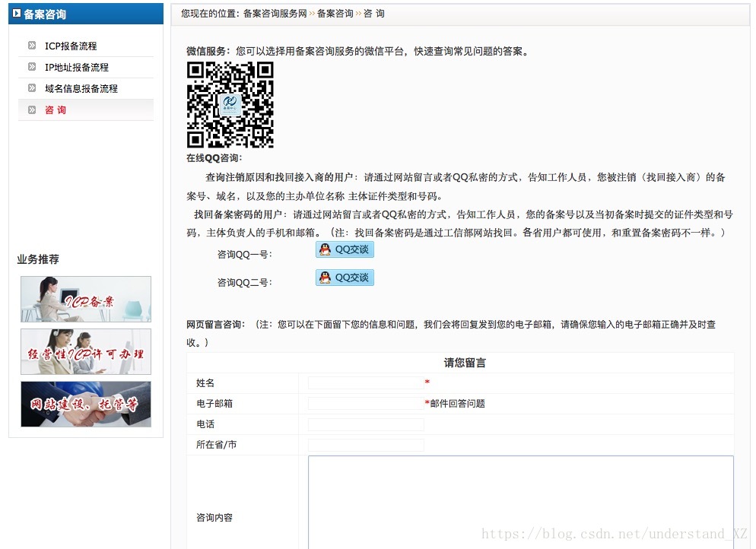Click the 咨询QQ一号 label
This screenshot has width=756, height=549.
(x=244, y=255)
